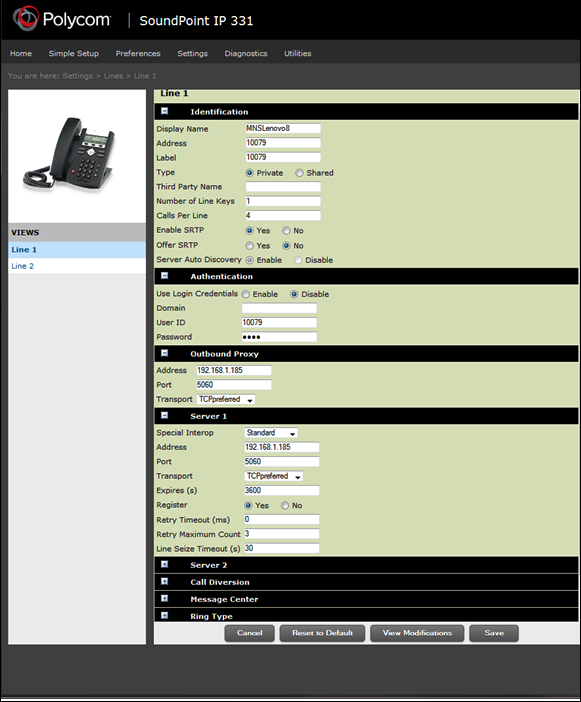Click Retry Timeout (ms) field
The width and height of the screenshot is (581, 702).
pyautogui.click(x=282, y=519)
